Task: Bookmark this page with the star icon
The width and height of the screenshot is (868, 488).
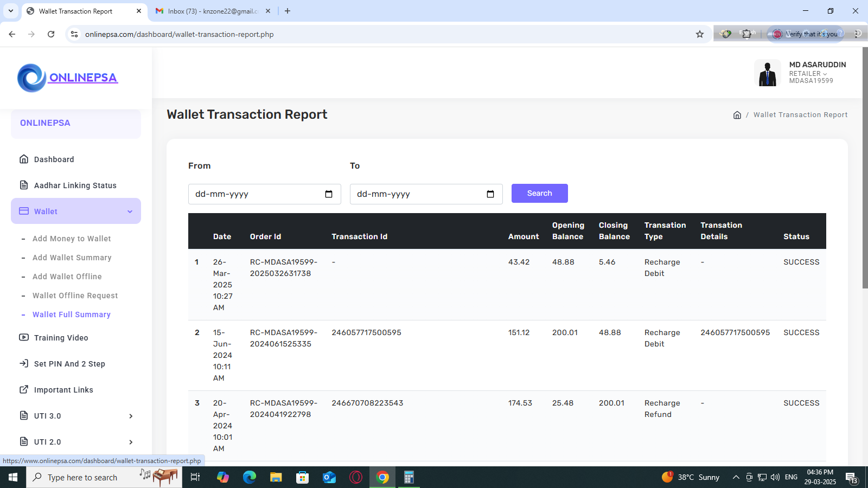Action: (700, 34)
